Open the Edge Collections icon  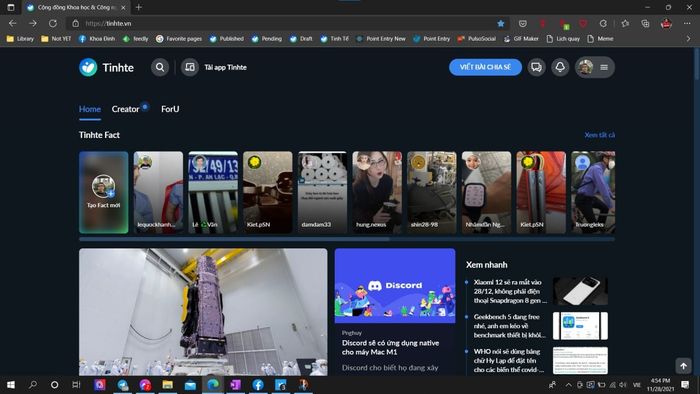pos(645,23)
